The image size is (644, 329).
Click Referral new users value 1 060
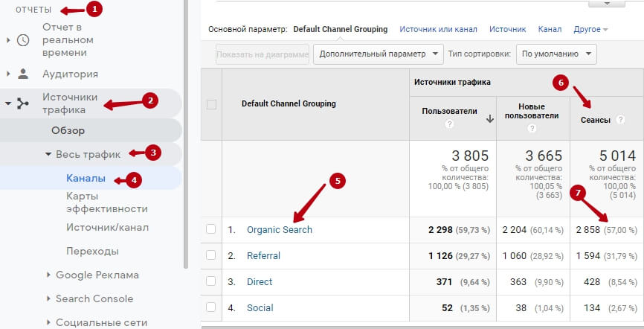(514, 255)
